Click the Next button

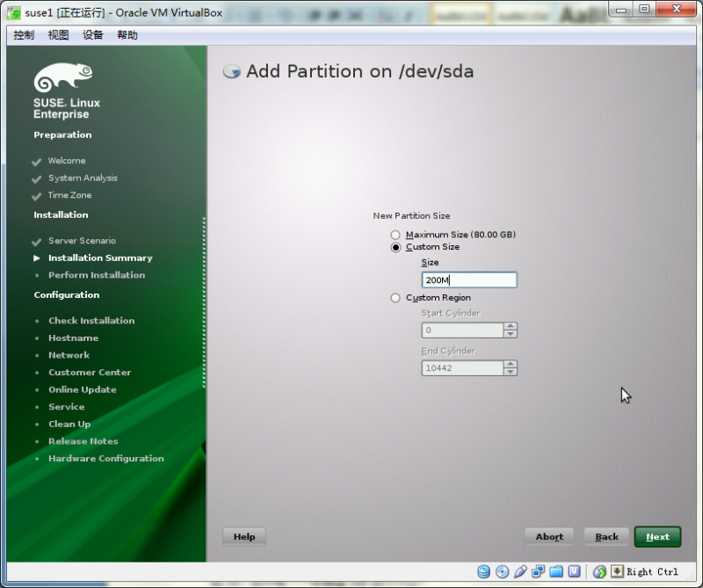tap(657, 536)
